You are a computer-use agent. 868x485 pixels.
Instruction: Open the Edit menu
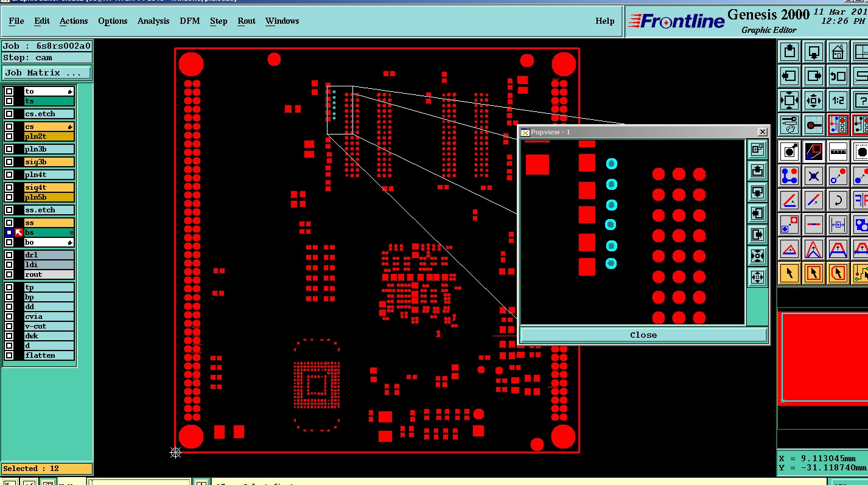pyautogui.click(x=42, y=21)
